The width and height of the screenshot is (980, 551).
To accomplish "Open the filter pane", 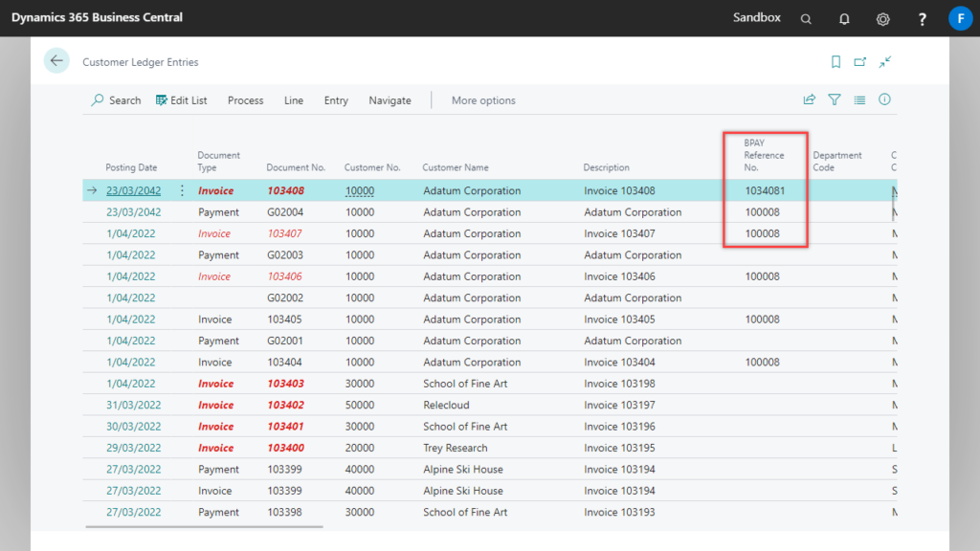I will click(834, 99).
